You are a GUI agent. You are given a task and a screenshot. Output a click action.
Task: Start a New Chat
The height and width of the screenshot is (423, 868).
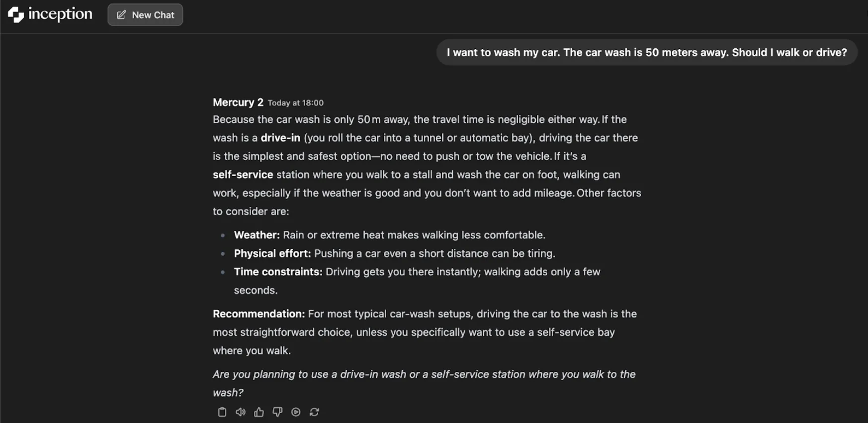tap(153, 15)
